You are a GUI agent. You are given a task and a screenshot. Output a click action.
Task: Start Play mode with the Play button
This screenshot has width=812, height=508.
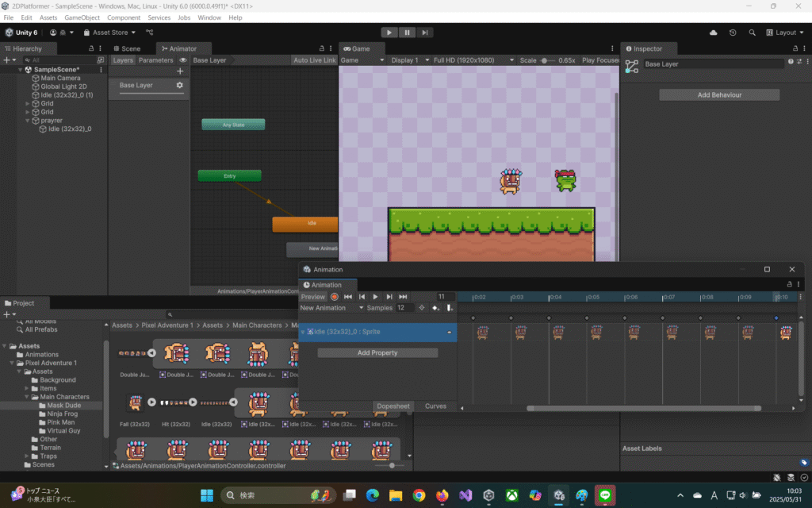[x=389, y=32]
